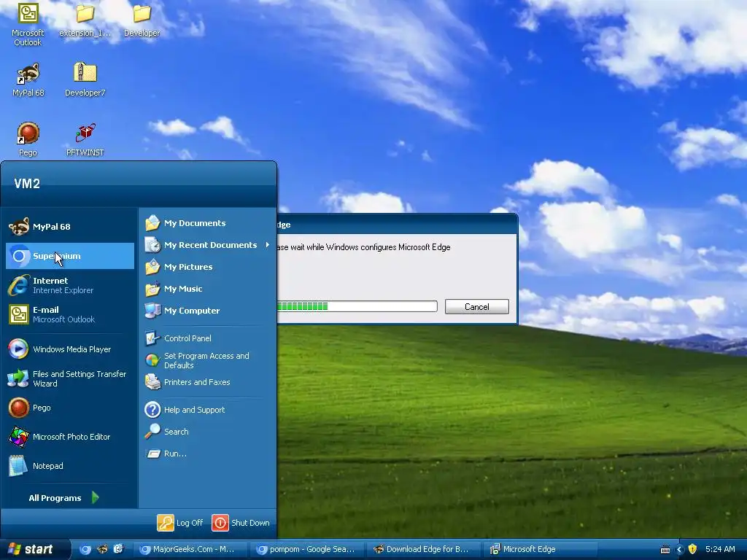Image resolution: width=747 pixels, height=560 pixels.
Task: Click Supermium quick launch icon
Action: [85, 549]
